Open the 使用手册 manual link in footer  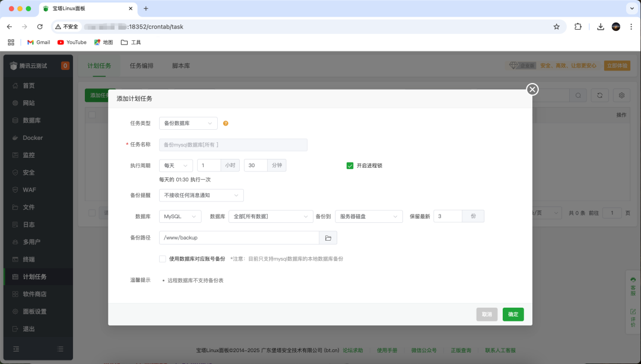coord(387,350)
